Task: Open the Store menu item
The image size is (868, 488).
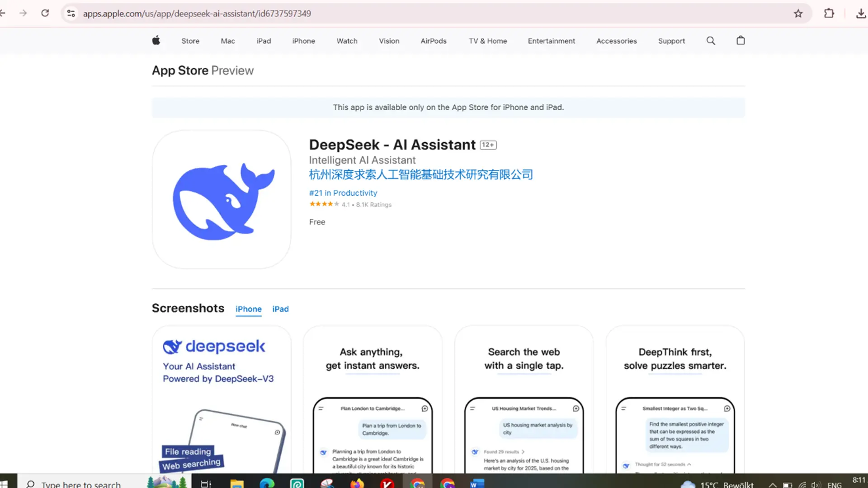Action: [190, 41]
